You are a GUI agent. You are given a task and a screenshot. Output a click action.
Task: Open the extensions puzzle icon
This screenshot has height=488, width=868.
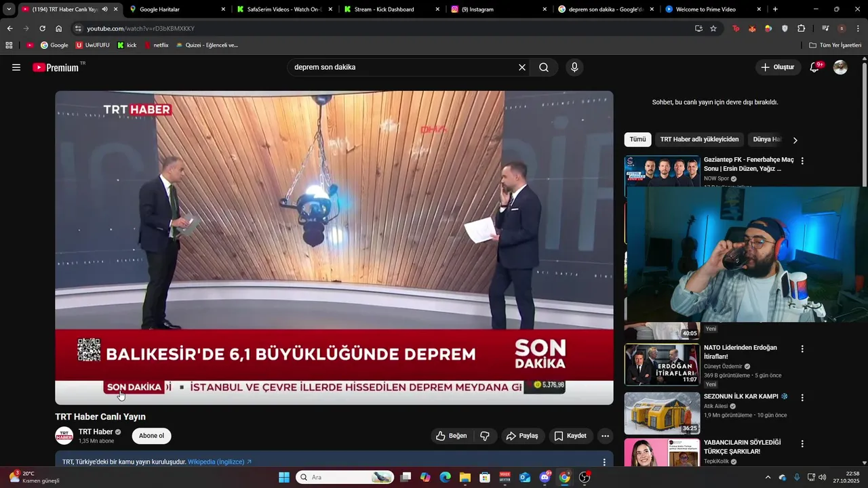[x=802, y=28]
